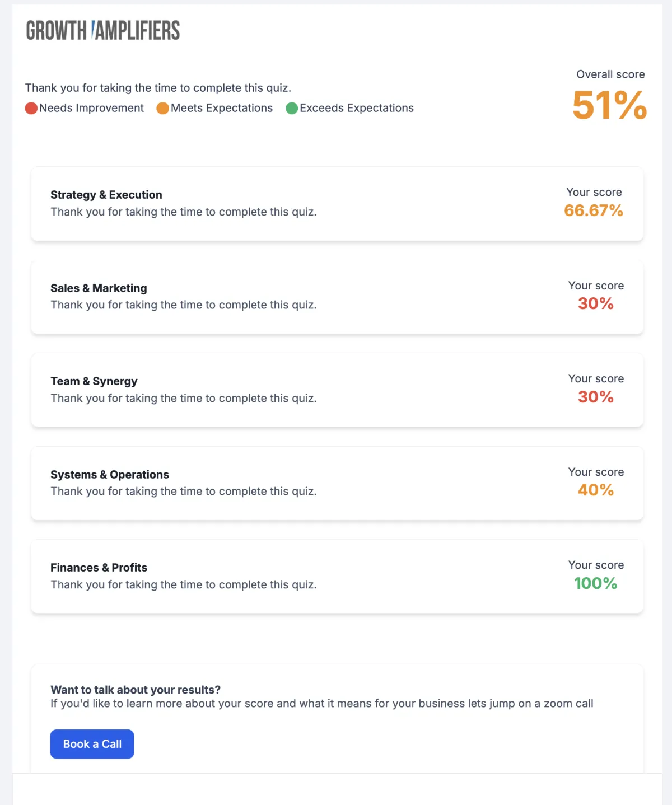Click the 40% Systems & Operations score

click(x=595, y=490)
